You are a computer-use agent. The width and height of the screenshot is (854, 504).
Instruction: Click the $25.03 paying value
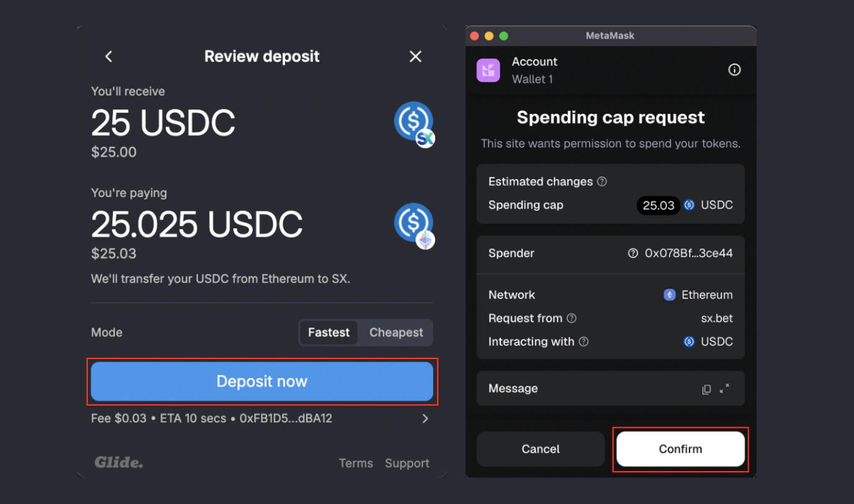(x=113, y=253)
